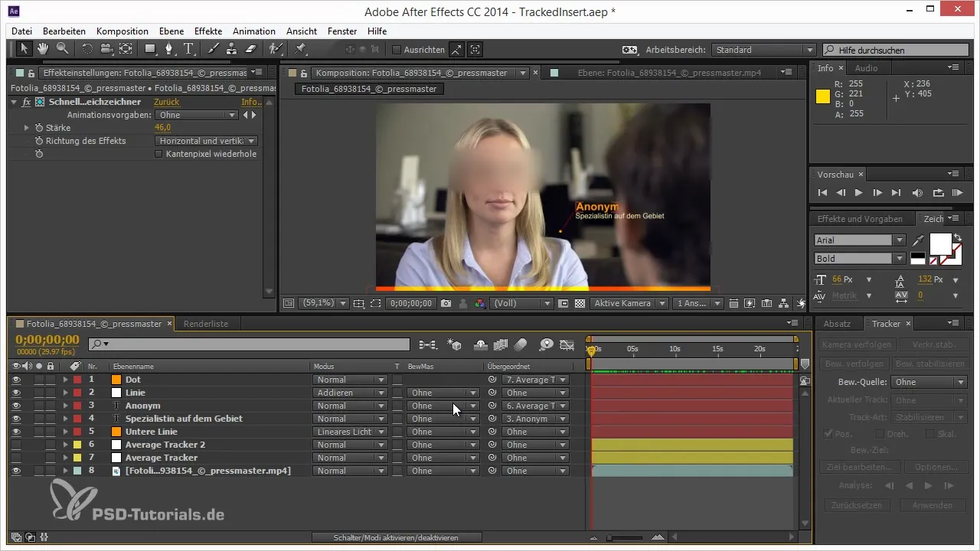Image resolution: width=980 pixels, height=551 pixels.
Task: Switch to the Renderliste tab
Action: coord(205,324)
